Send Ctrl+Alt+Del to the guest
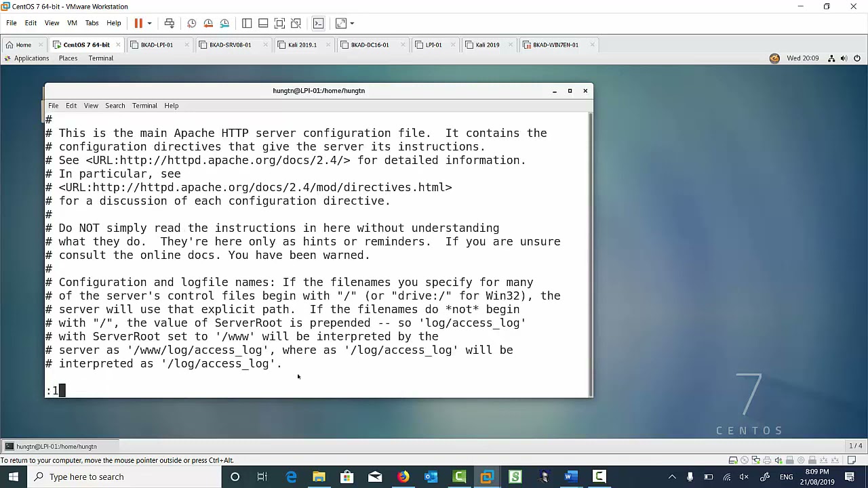This screenshot has width=868, height=488. 170,23
